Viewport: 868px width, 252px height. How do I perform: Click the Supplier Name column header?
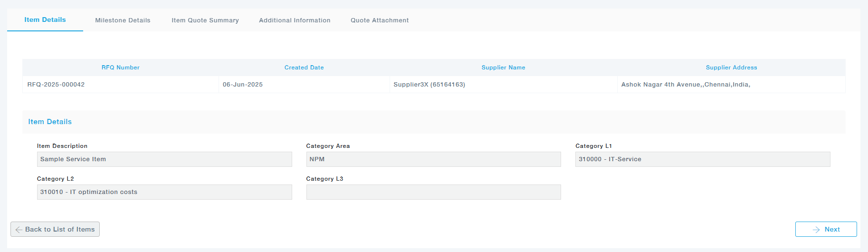pyautogui.click(x=503, y=68)
